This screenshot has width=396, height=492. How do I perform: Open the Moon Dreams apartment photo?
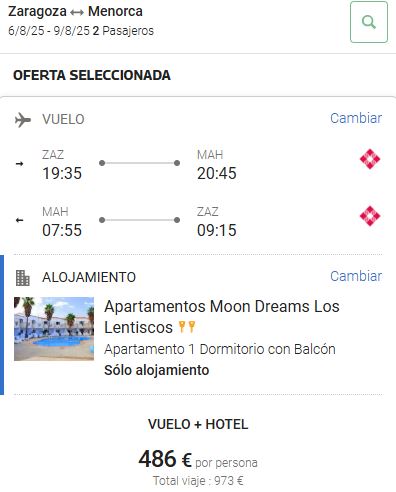click(x=54, y=329)
